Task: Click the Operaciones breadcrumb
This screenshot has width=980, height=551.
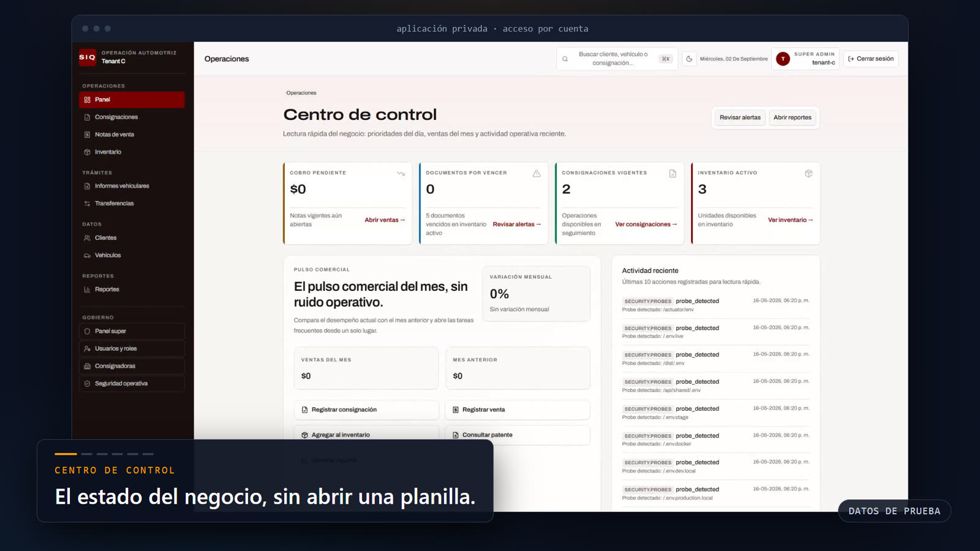Action: pos(301,93)
